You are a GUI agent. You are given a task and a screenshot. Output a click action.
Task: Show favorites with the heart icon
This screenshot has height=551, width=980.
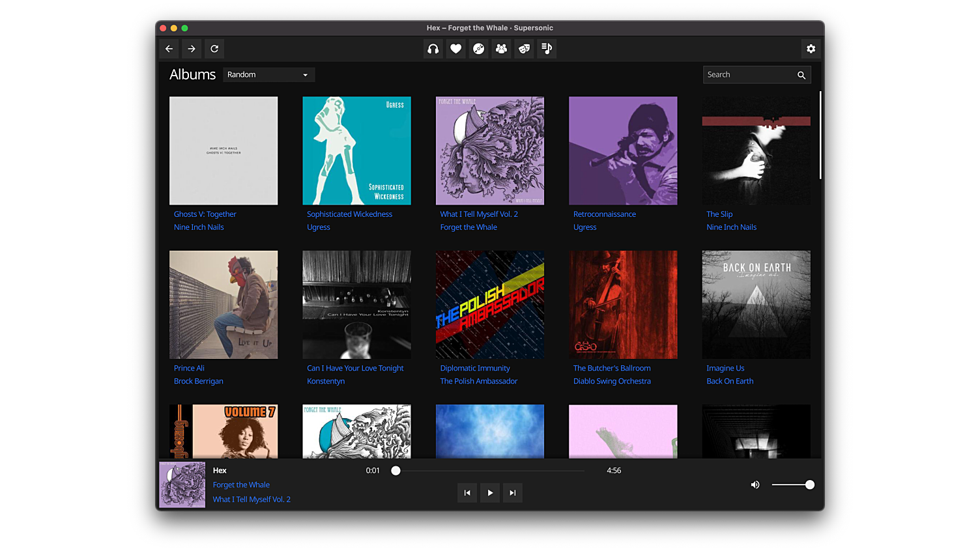[456, 49]
